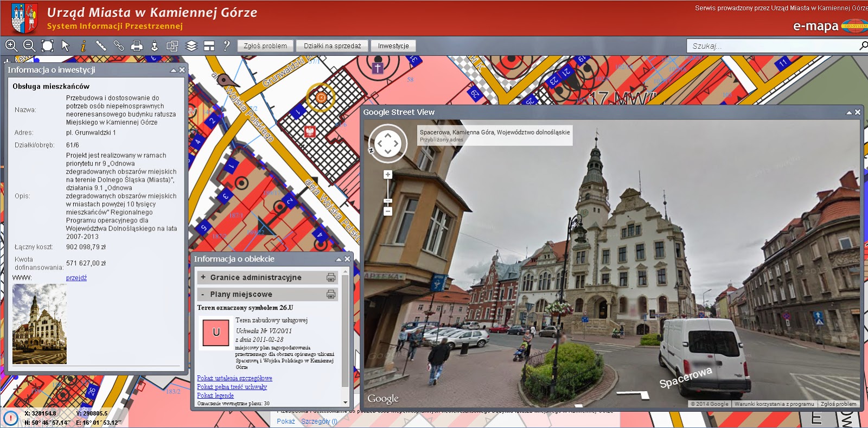Viewport: 868px width, 428px height.
Task: Select the arrow pointer tool
Action: tap(66, 46)
